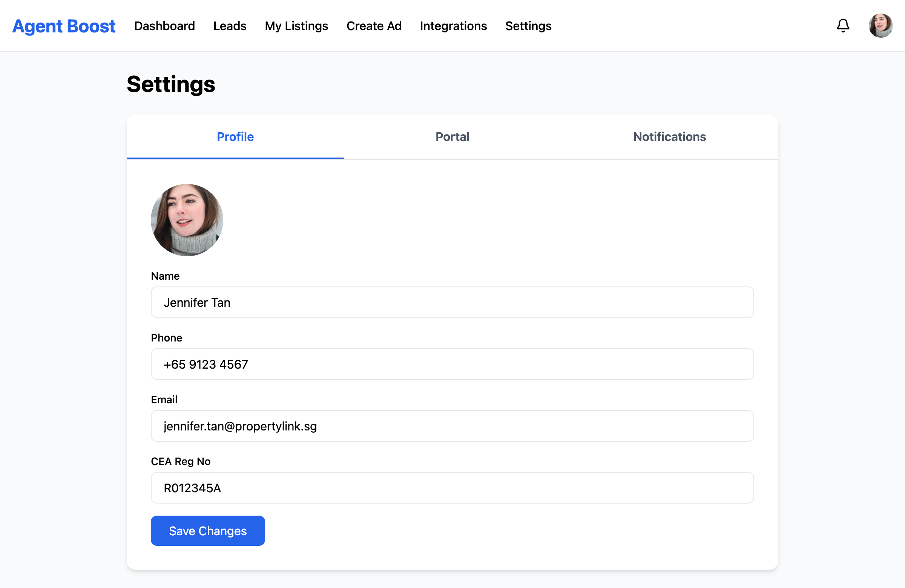Viewport: 905px width, 588px height.
Task: Navigate to My Listings
Action: coord(296,26)
